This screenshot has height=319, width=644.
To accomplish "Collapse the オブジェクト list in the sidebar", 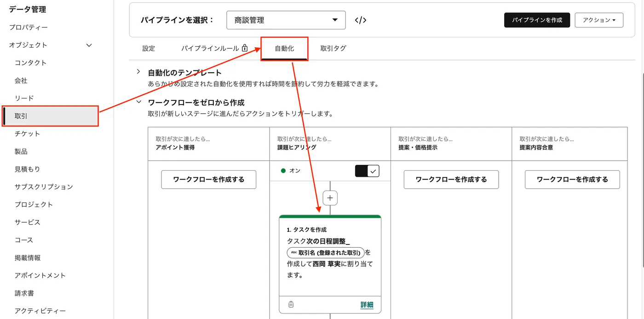I will coord(88,45).
